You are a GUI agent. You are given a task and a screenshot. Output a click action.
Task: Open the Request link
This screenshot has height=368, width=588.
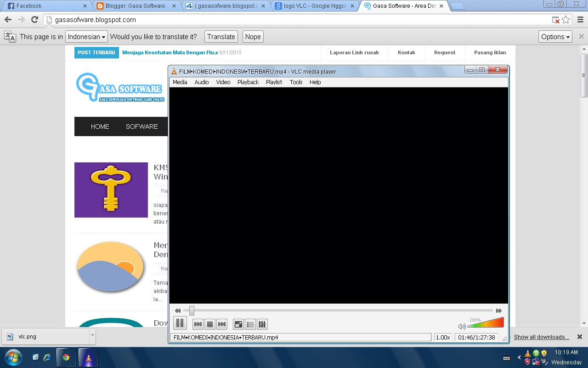[x=445, y=52]
